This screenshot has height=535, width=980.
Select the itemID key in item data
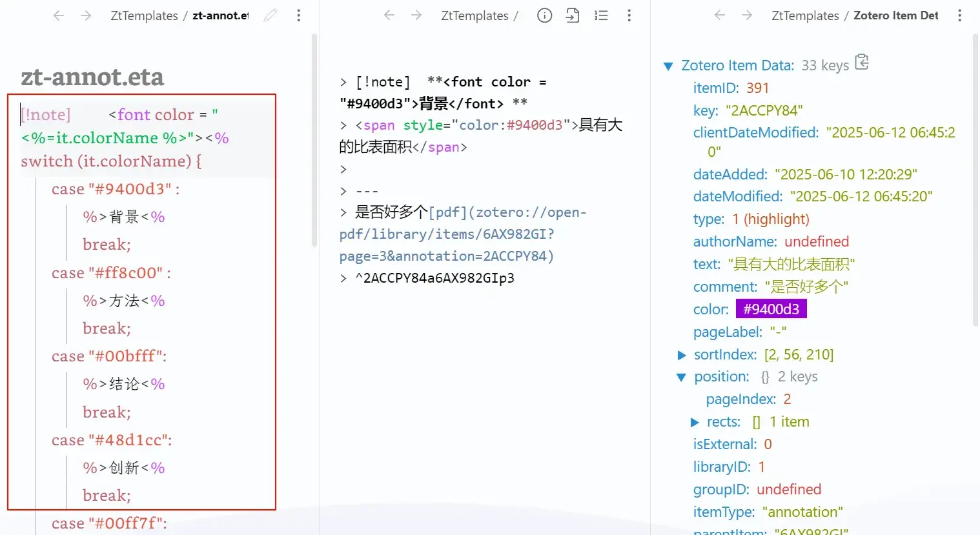(715, 88)
